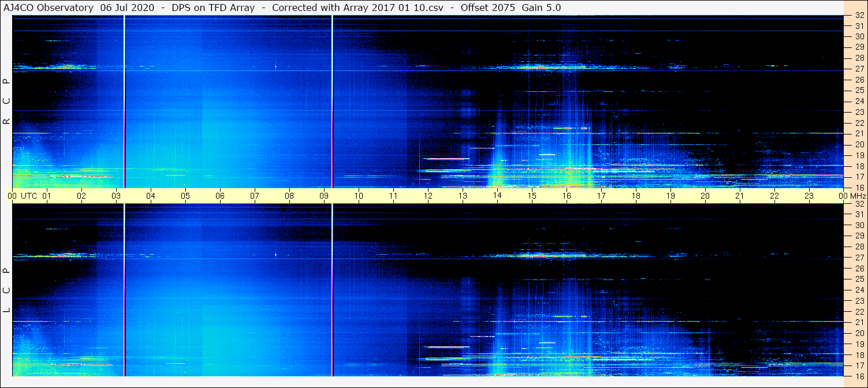868x388 pixels.
Task: Click the vertical RCP panel label
Action: click(7, 102)
